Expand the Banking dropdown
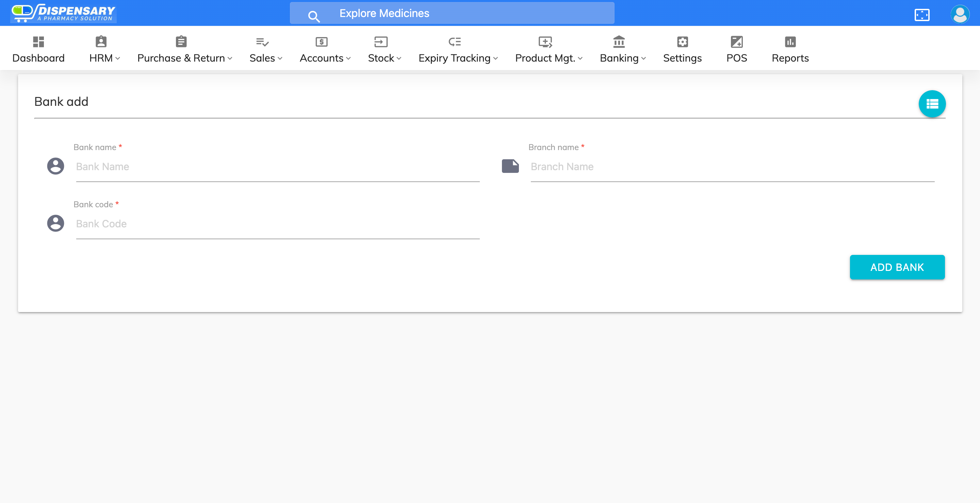The height and width of the screenshot is (503, 980). (622, 58)
